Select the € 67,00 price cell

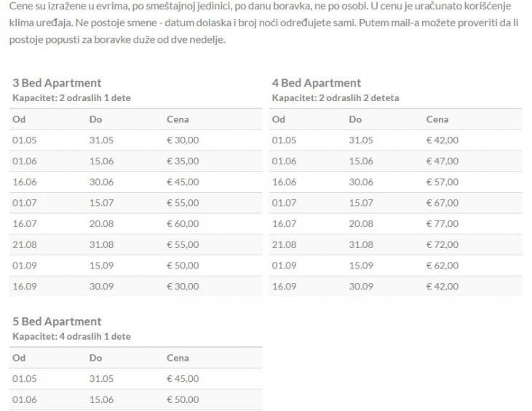(x=442, y=203)
